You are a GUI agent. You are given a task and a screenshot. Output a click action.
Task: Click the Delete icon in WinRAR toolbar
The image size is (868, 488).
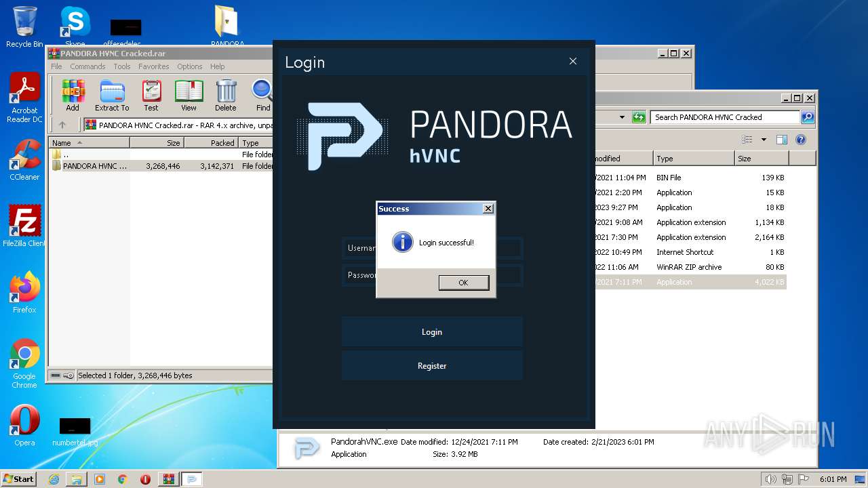[226, 96]
